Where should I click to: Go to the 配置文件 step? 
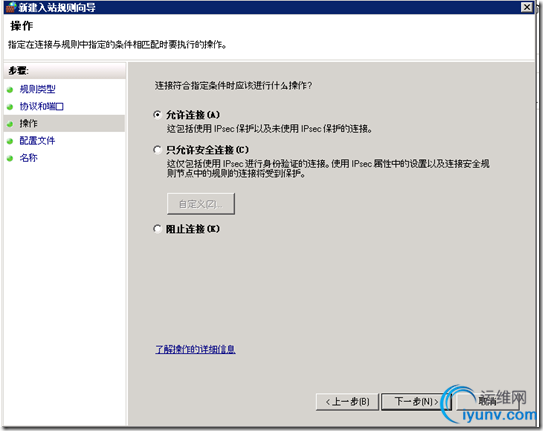tap(37, 141)
